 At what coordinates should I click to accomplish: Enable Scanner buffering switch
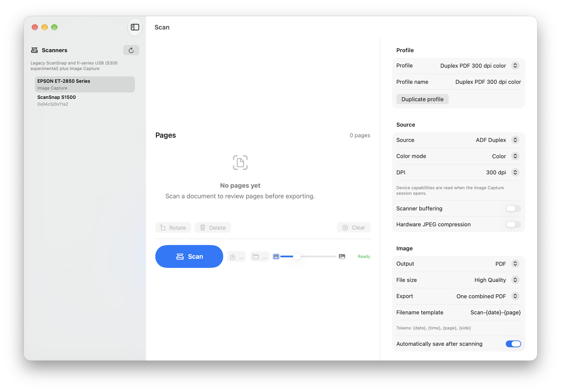(x=513, y=208)
